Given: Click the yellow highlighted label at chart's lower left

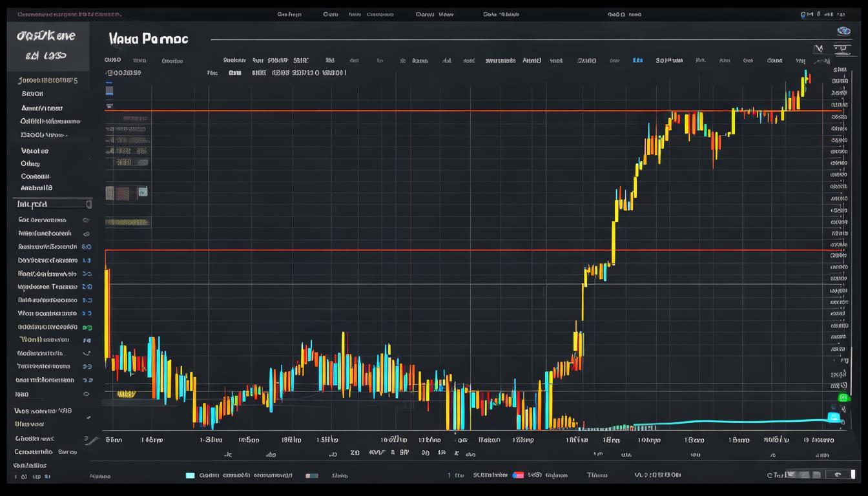Looking at the screenshot, I should pos(126,393).
